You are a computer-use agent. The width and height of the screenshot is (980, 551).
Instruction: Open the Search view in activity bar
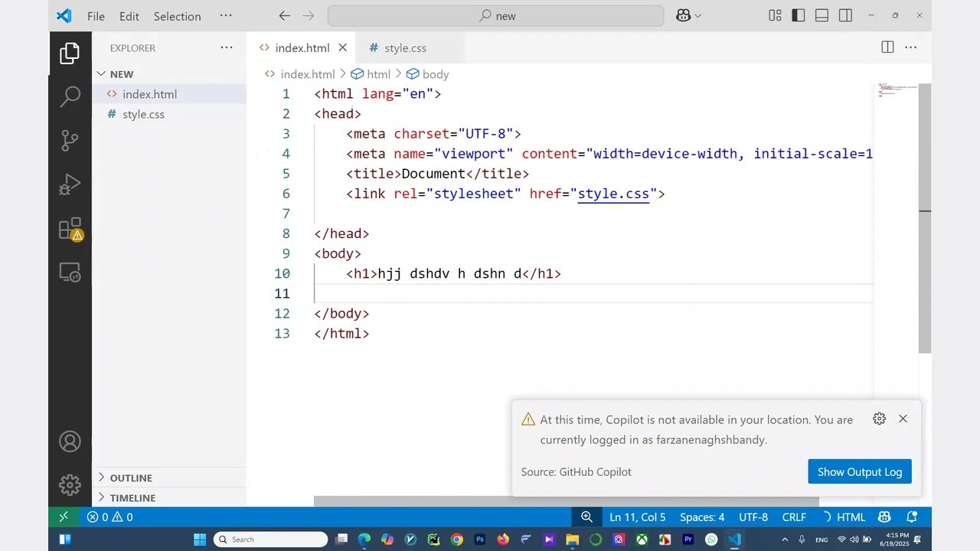[70, 96]
